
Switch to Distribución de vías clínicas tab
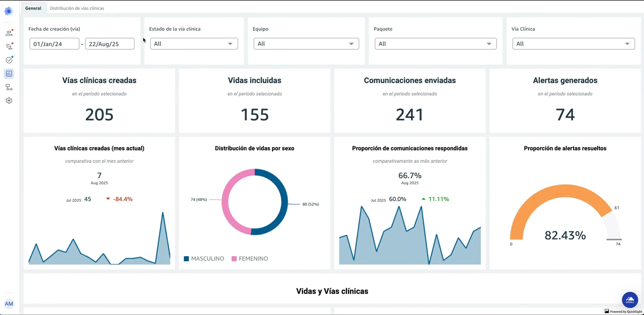[x=77, y=8]
